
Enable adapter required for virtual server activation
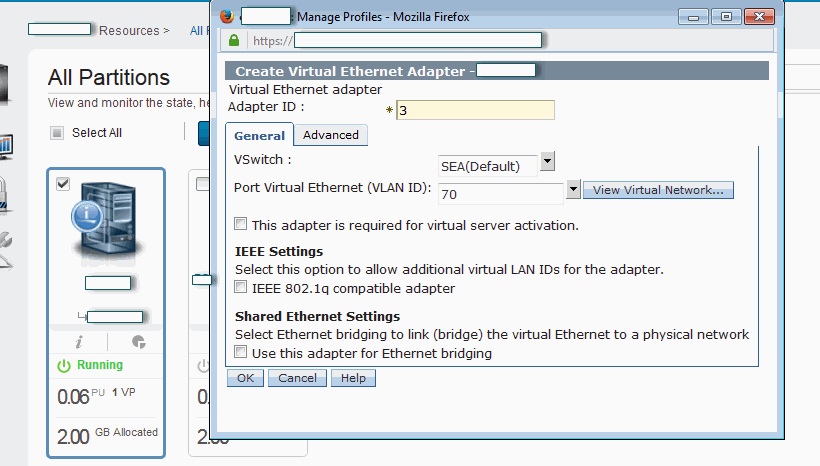coord(241,225)
